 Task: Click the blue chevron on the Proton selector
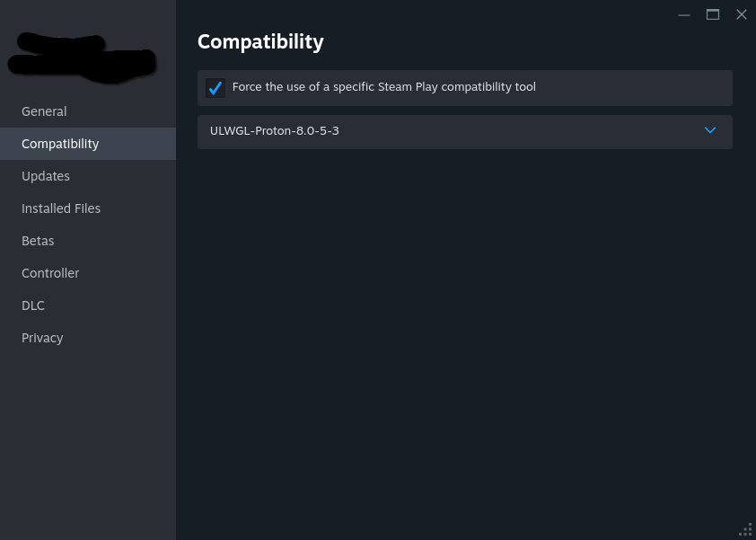710,130
